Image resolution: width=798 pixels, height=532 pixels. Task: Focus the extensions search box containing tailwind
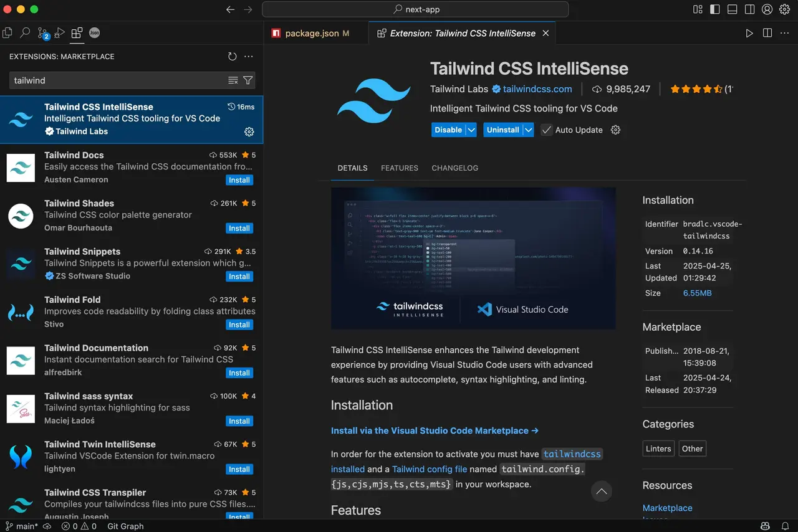click(x=118, y=80)
